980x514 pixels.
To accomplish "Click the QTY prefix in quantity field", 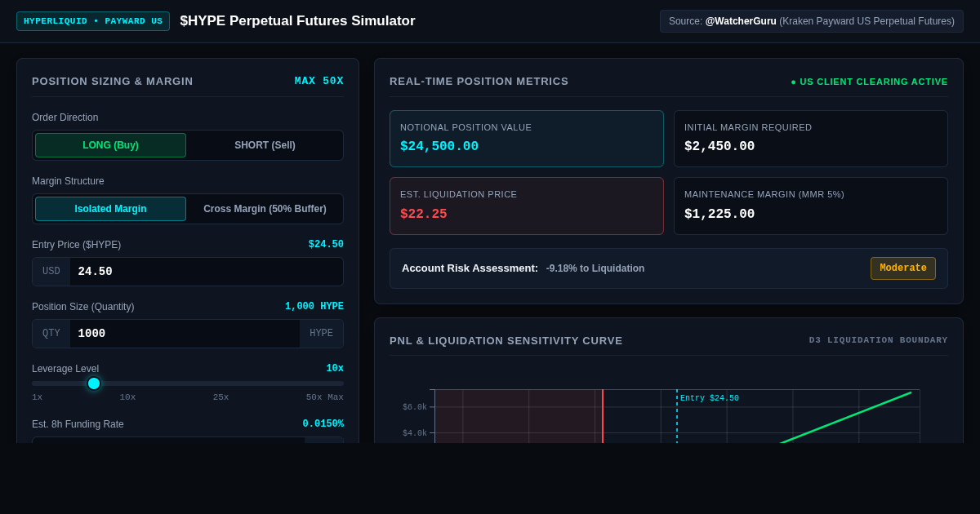I will [x=51, y=334].
